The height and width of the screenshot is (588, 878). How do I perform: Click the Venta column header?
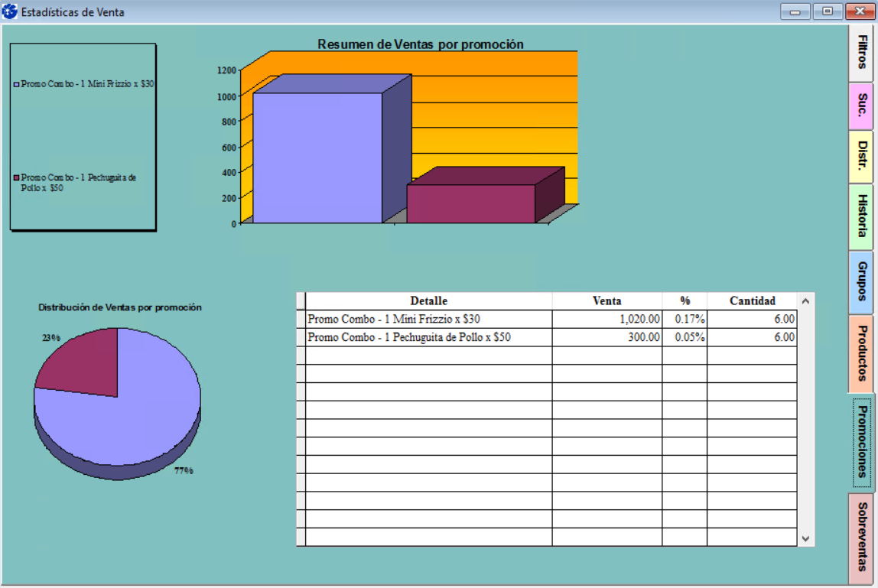(x=606, y=301)
